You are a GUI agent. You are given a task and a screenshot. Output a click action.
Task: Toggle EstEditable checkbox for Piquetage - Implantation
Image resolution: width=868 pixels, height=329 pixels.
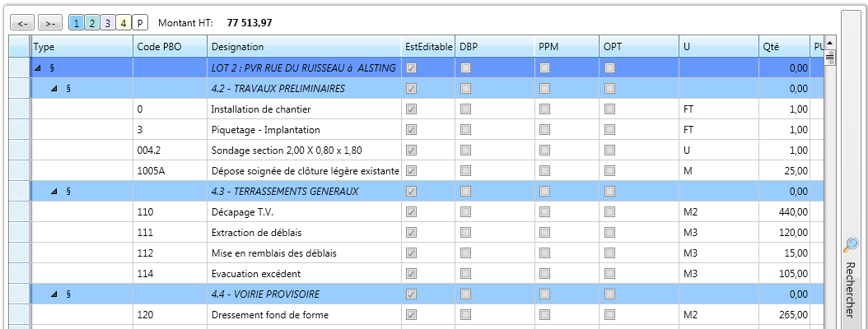coord(412,129)
